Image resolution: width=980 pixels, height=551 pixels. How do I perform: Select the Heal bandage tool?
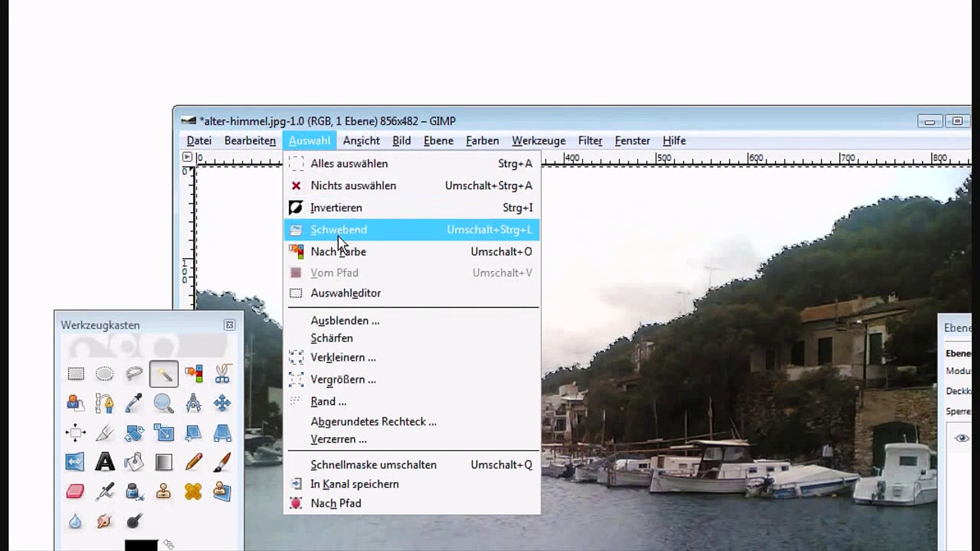[x=193, y=491]
